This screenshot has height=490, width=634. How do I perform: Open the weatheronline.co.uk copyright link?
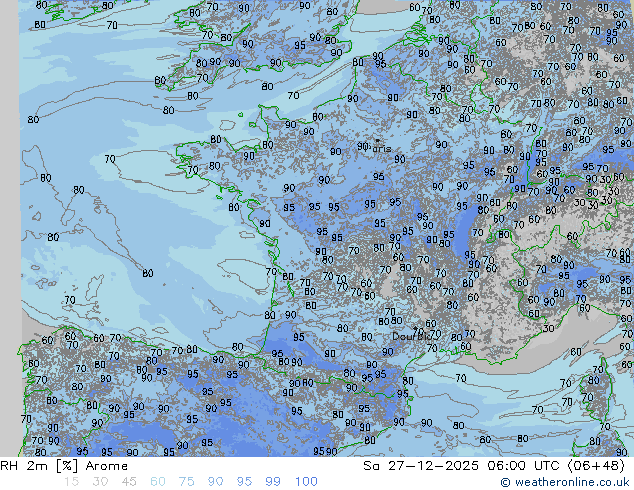571,482
